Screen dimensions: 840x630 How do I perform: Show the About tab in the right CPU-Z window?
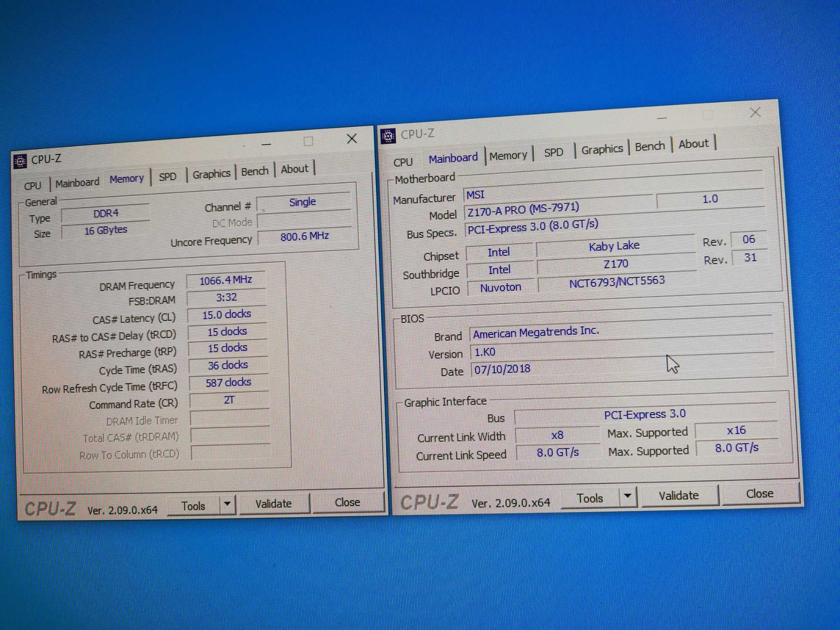(x=693, y=144)
